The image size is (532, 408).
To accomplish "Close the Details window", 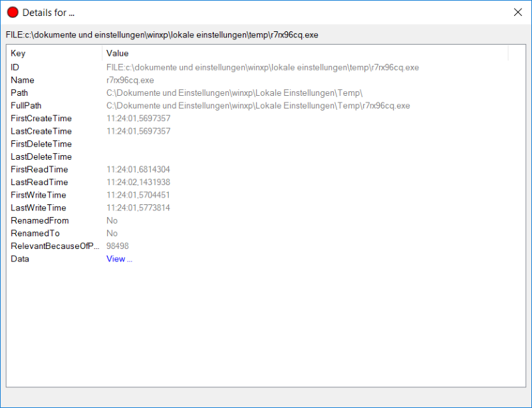I will [518, 12].
